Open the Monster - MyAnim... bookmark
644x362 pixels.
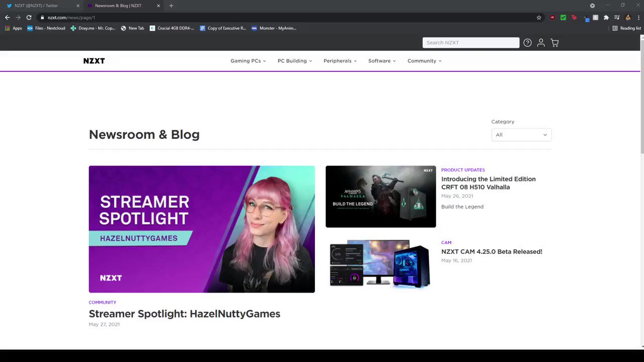click(x=274, y=28)
